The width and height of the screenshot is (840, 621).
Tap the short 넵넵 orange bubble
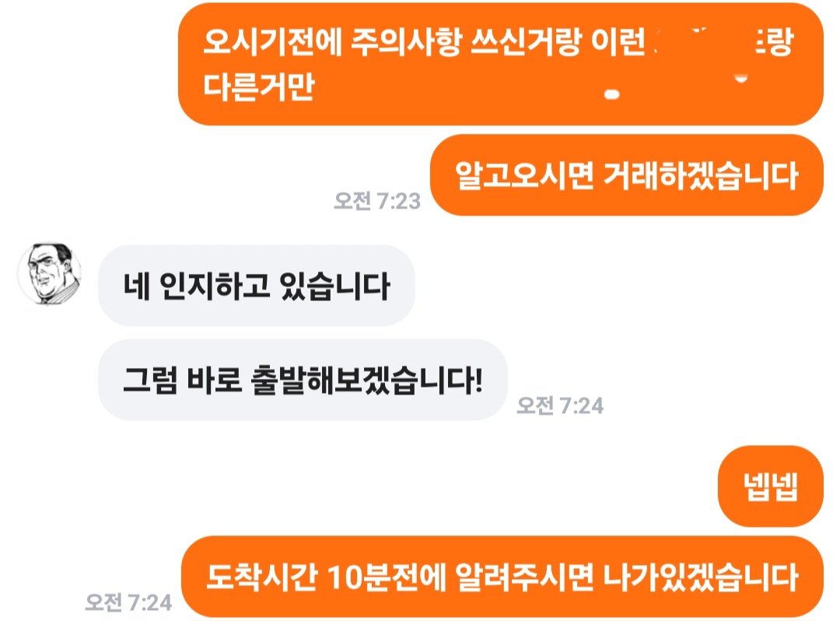(x=770, y=486)
